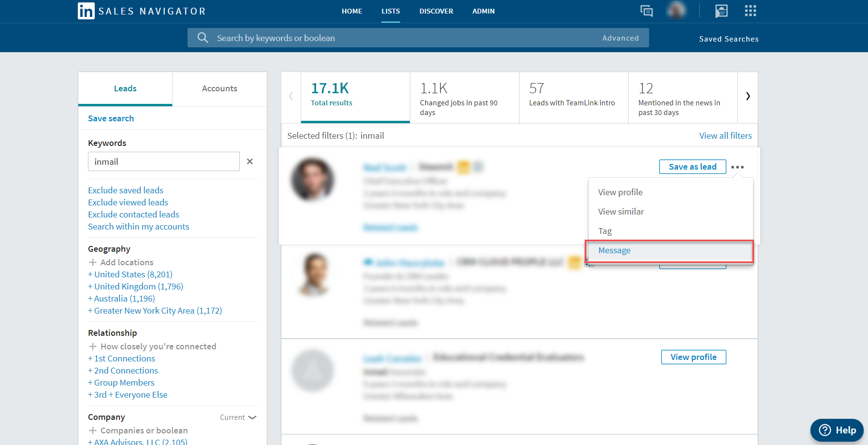
Task: Select Message from the context menu
Action: [x=614, y=250]
